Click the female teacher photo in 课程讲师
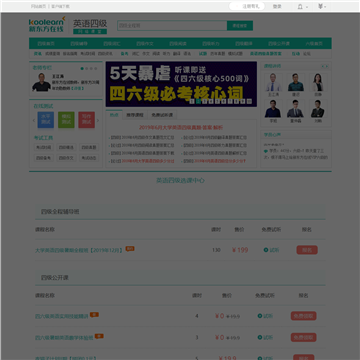The image size is (360, 360). [x=318, y=82]
